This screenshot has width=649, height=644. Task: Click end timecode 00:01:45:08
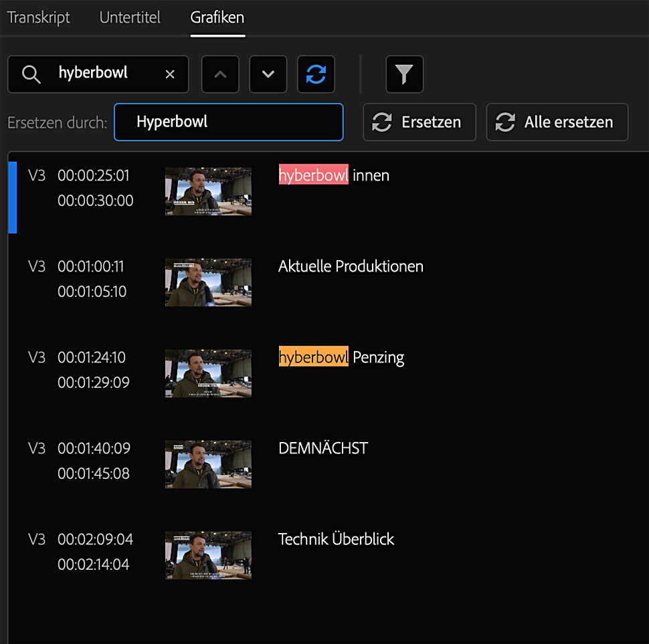pyautogui.click(x=94, y=473)
